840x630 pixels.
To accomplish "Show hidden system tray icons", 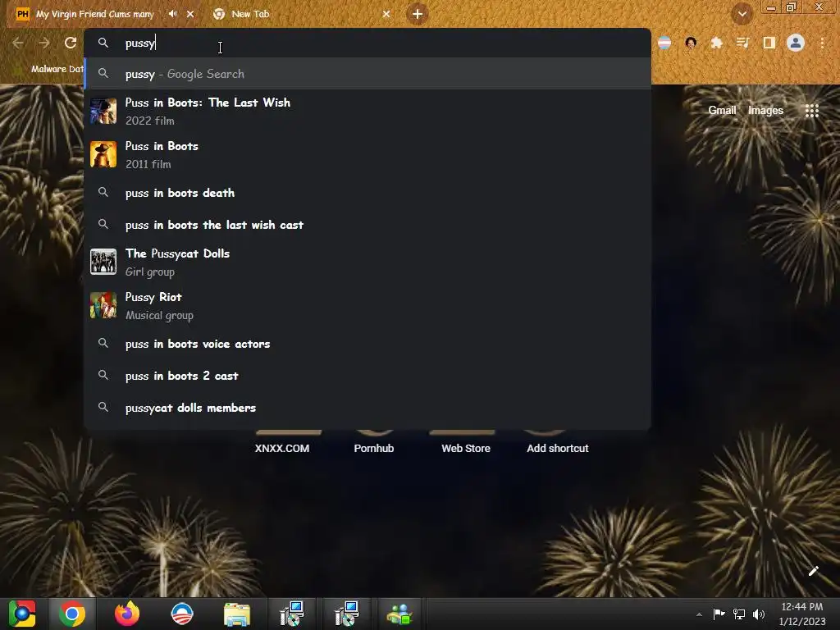I will (699, 614).
